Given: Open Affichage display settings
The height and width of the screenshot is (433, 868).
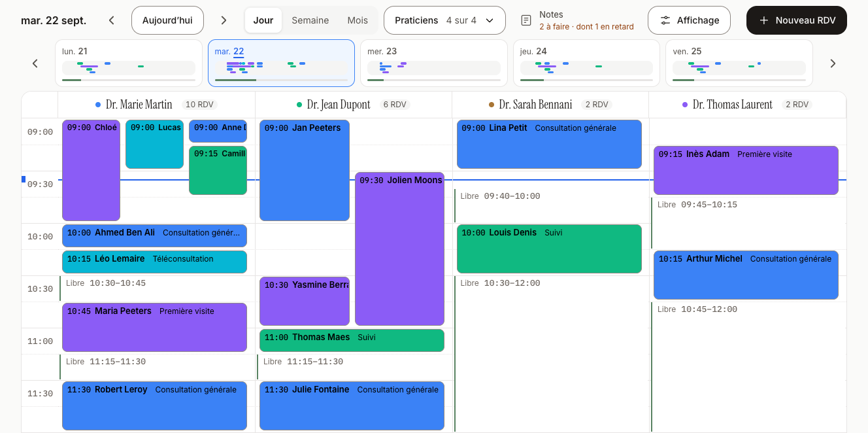Looking at the screenshot, I should [x=689, y=20].
